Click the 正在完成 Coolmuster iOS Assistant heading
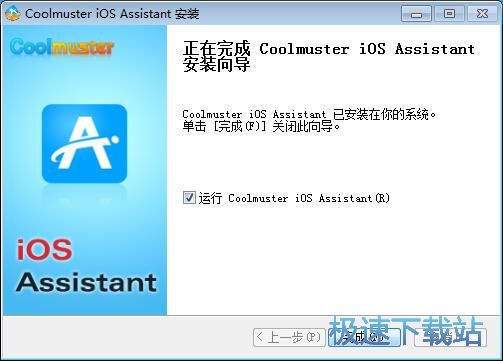 click(329, 57)
